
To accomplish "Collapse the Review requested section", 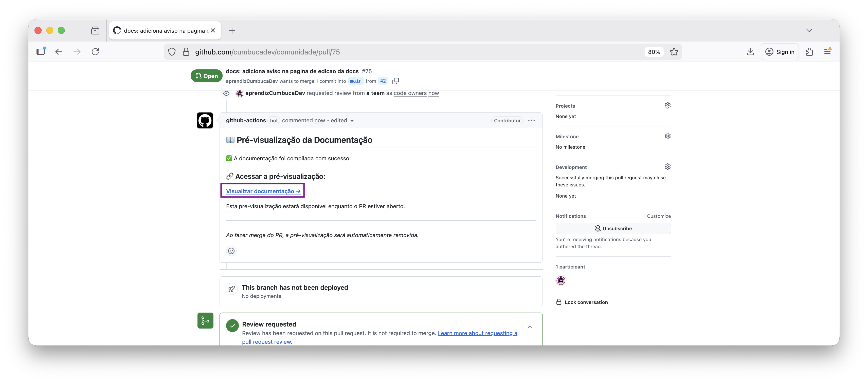I will pyautogui.click(x=530, y=327).
